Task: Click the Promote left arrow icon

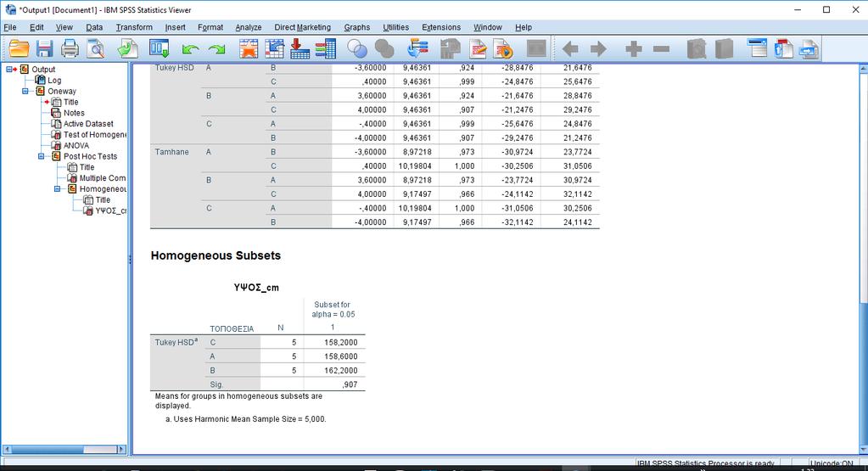Action: tap(569, 48)
